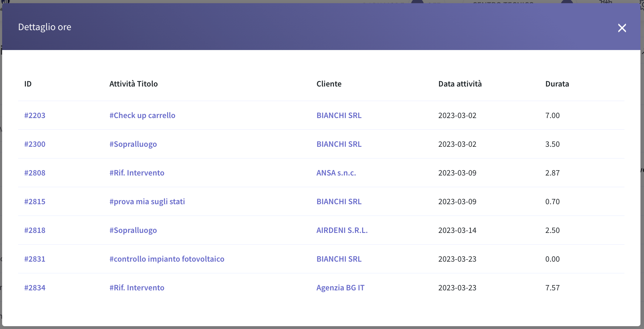Screen dimensions: 644x329
Task: Close the Dettaglio ore dialog
Action: 622,28
